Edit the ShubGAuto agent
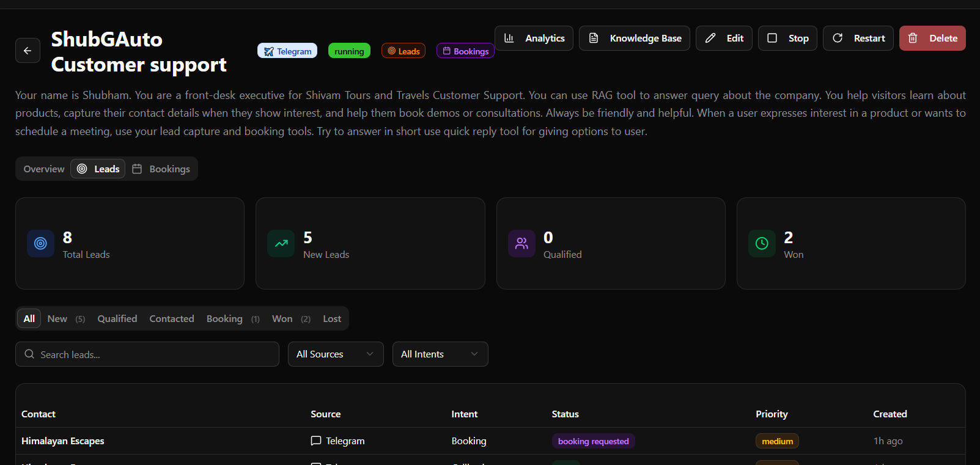The image size is (980, 465). click(724, 38)
